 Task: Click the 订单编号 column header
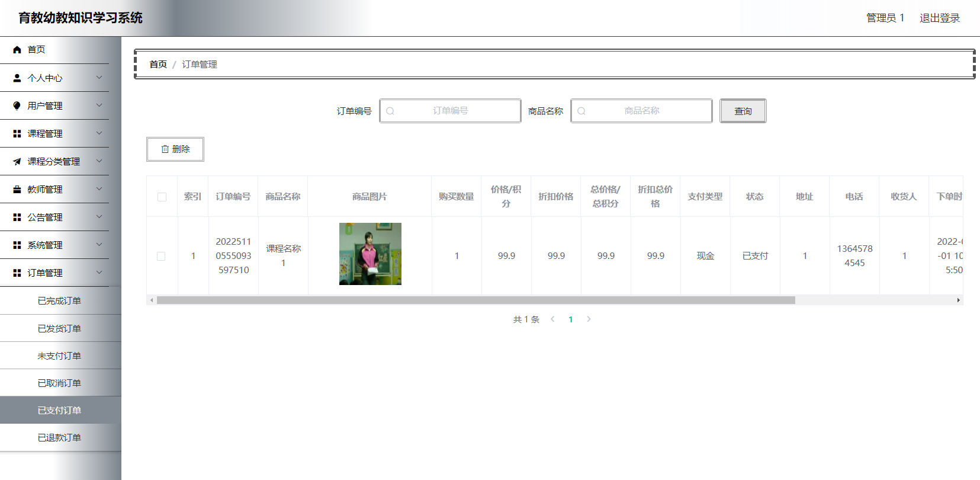pos(233,197)
